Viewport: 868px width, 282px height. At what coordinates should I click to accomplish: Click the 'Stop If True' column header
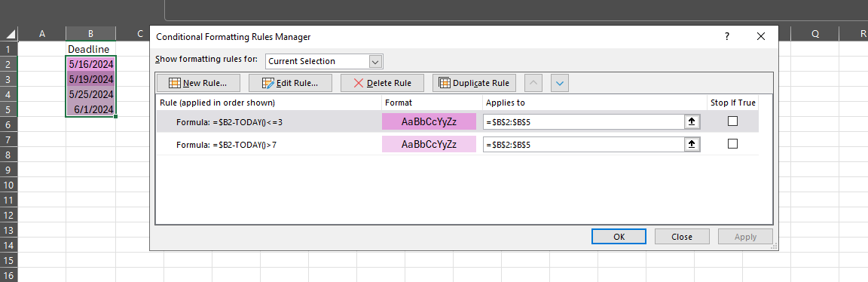point(733,103)
